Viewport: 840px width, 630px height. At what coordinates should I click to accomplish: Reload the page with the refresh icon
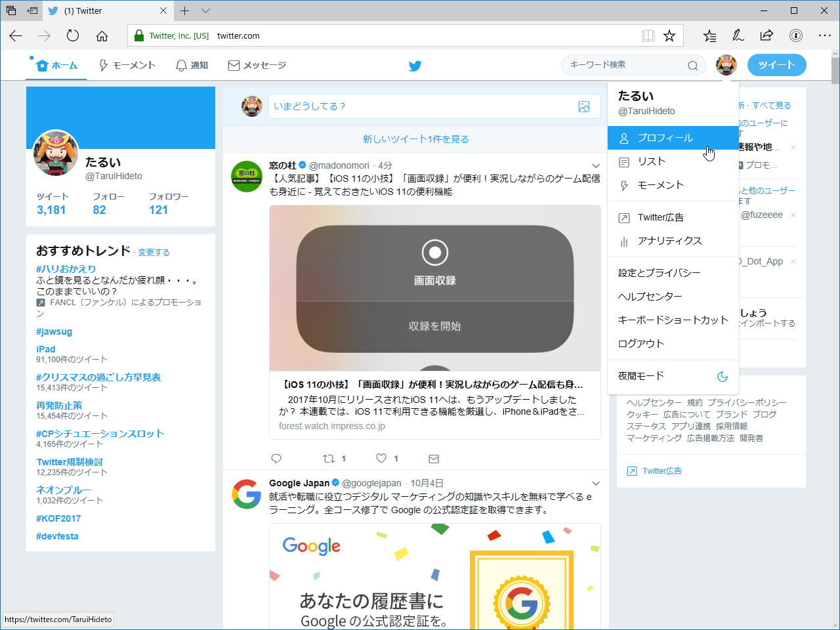72,36
